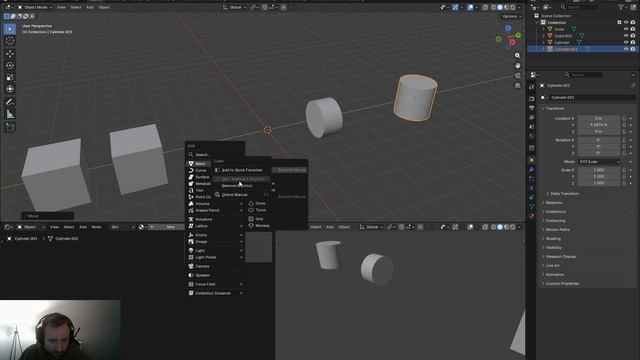Click the Cylinder.001 object name field

coord(592,98)
